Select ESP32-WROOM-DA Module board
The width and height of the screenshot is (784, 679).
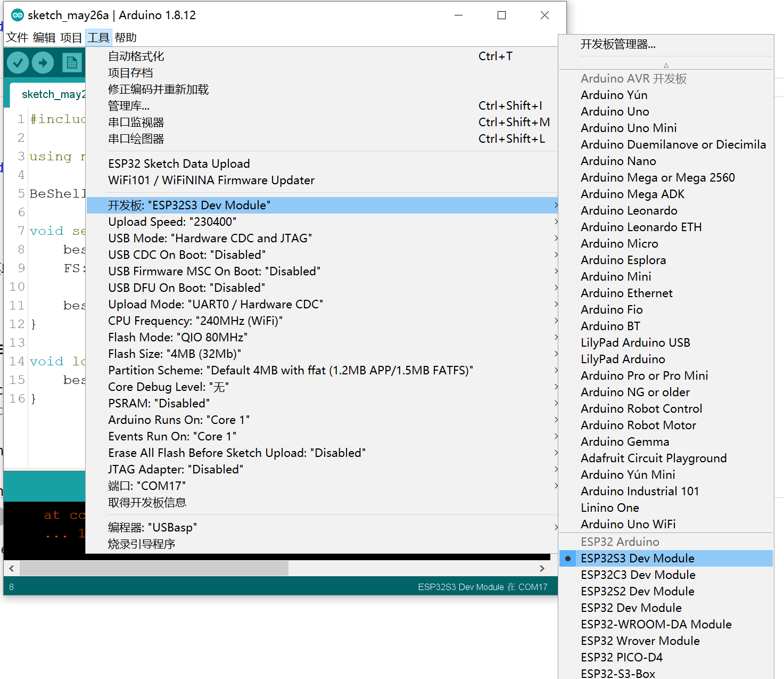click(666, 625)
